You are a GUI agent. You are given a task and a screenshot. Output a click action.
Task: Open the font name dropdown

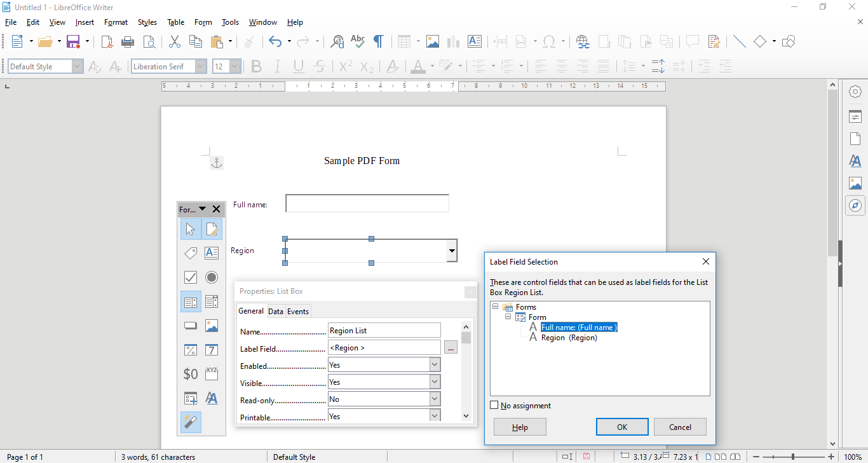point(201,67)
